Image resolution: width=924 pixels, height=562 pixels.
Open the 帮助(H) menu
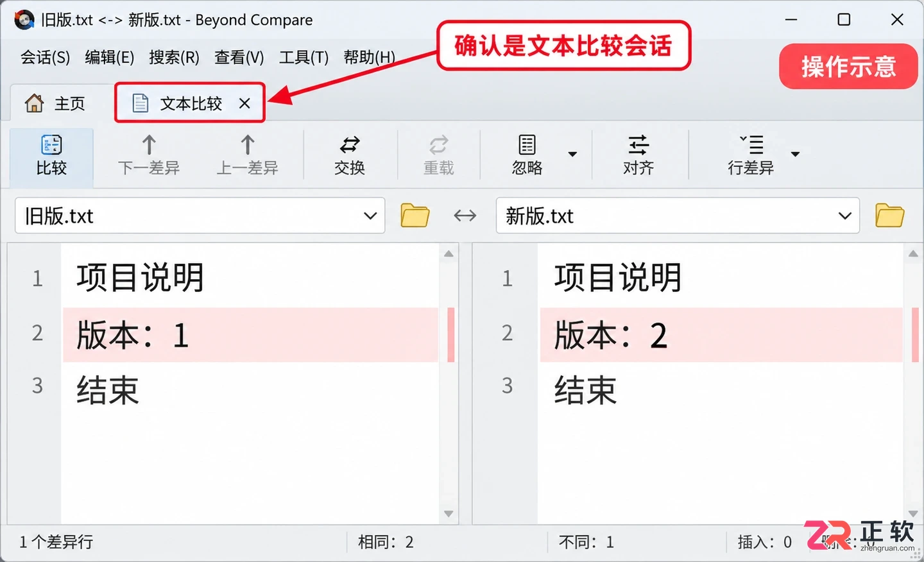click(370, 57)
